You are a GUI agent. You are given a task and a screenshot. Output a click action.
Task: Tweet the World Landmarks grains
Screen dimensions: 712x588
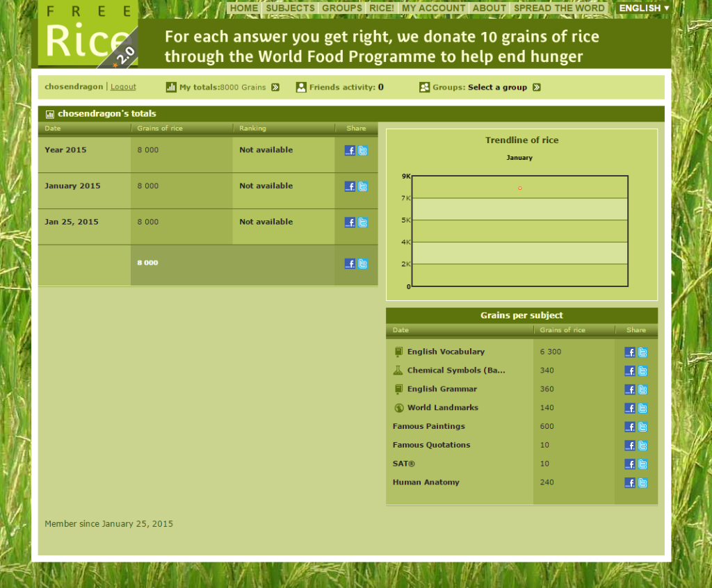click(x=643, y=408)
